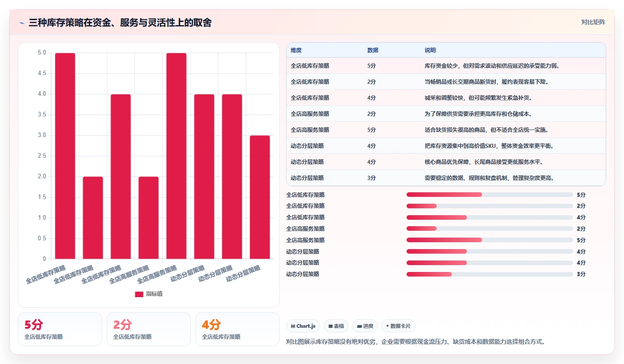Click the 表格 tag chip
Viewport: 624px width, 364px height.
[x=336, y=326]
